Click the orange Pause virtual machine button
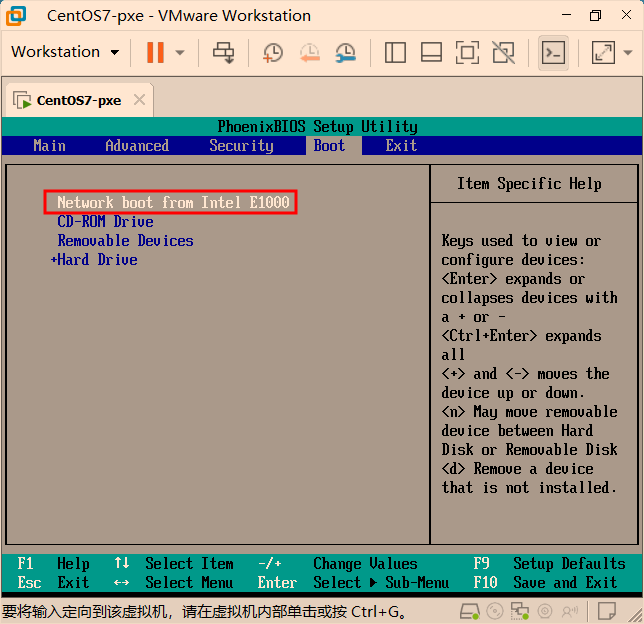 [155, 53]
